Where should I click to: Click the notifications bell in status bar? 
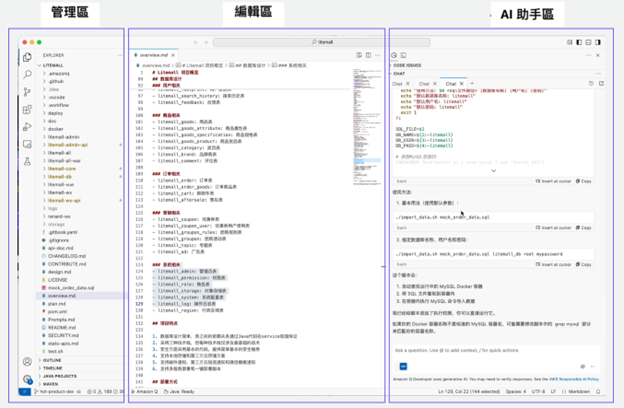point(598,392)
